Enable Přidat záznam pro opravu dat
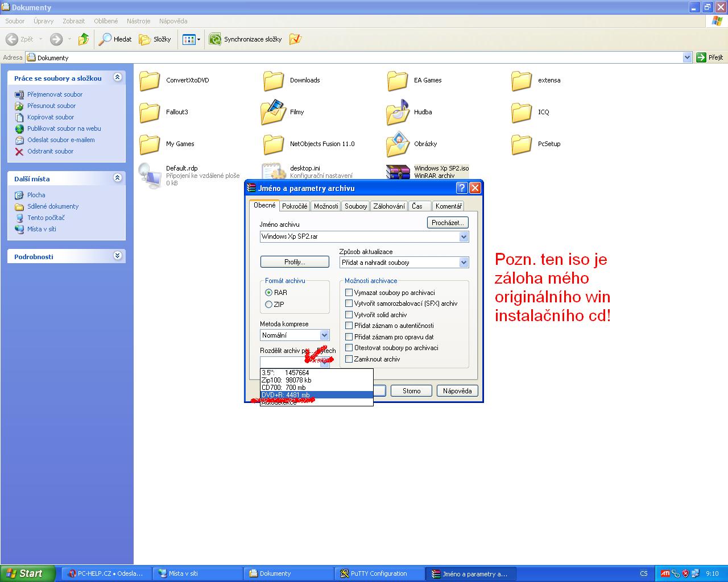Screen dimensions: 728x582 tap(349, 337)
